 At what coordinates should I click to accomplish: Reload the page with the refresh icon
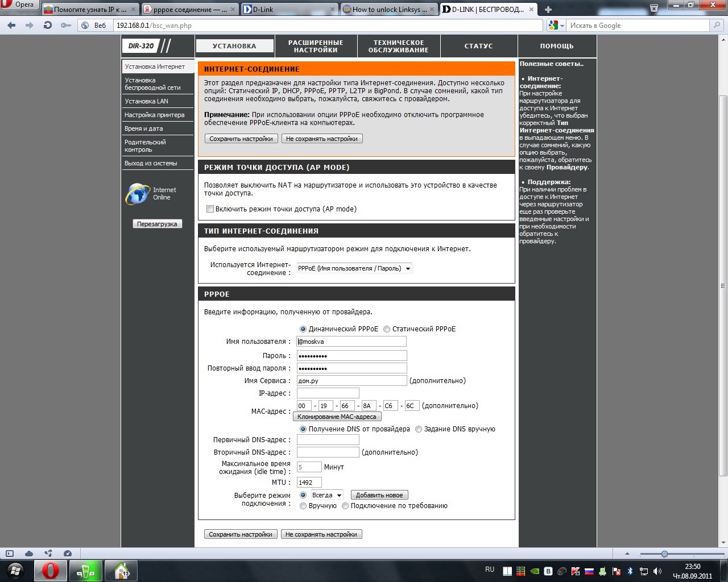[x=48, y=26]
